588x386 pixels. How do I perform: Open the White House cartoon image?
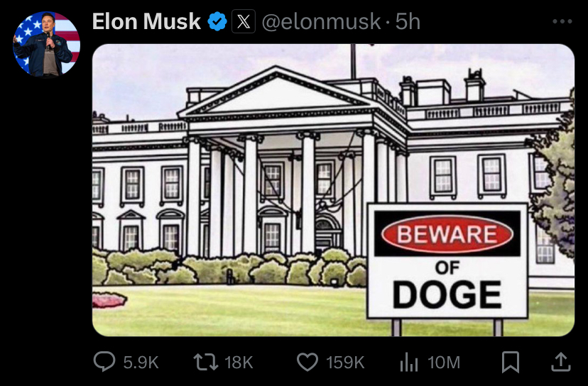[x=333, y=190]
